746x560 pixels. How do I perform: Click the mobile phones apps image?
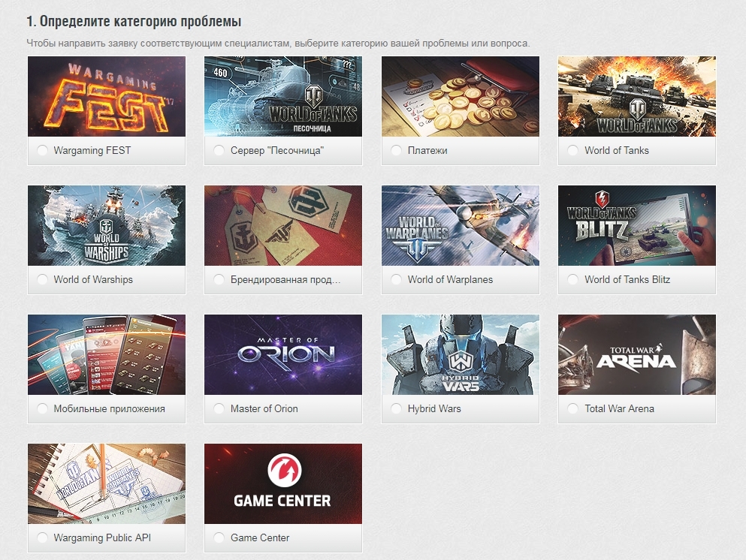click(107, 354)
